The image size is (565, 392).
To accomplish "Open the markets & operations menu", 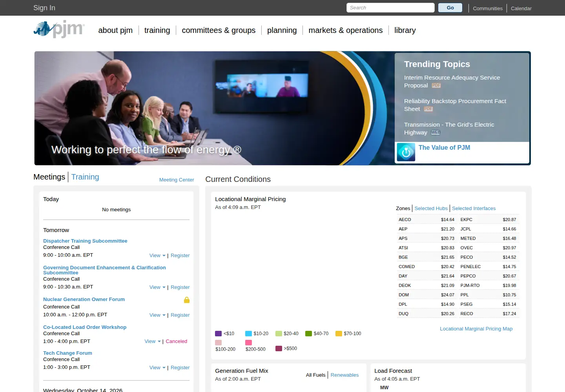I will [x=345, y=30].
